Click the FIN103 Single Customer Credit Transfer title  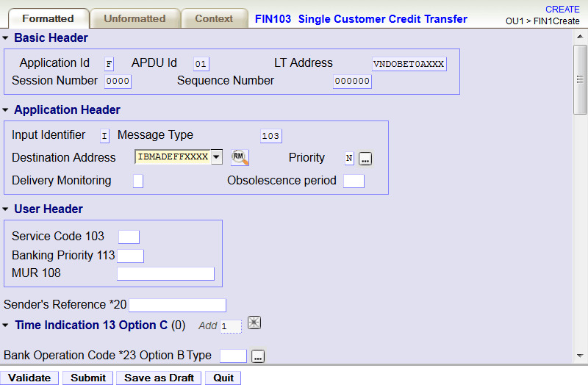[361, 19]
